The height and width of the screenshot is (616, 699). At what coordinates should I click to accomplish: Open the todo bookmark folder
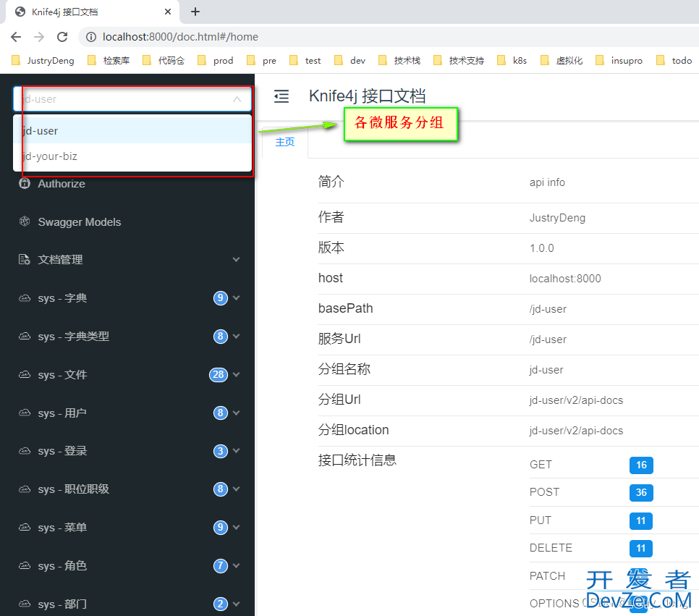[674, 61]
